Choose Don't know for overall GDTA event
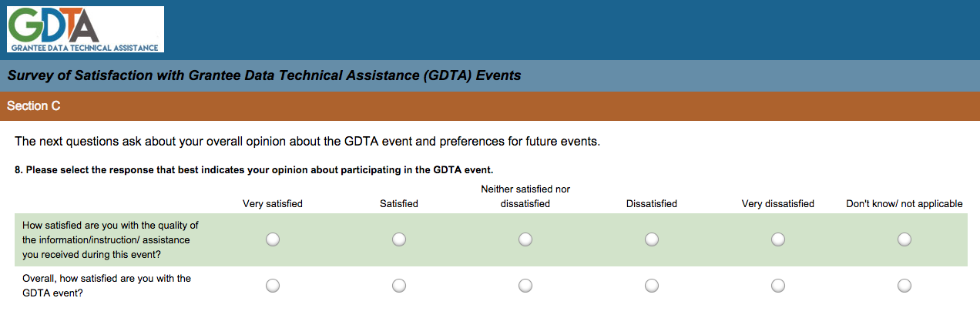Screen dimensions: 980x328 (904, 286)
